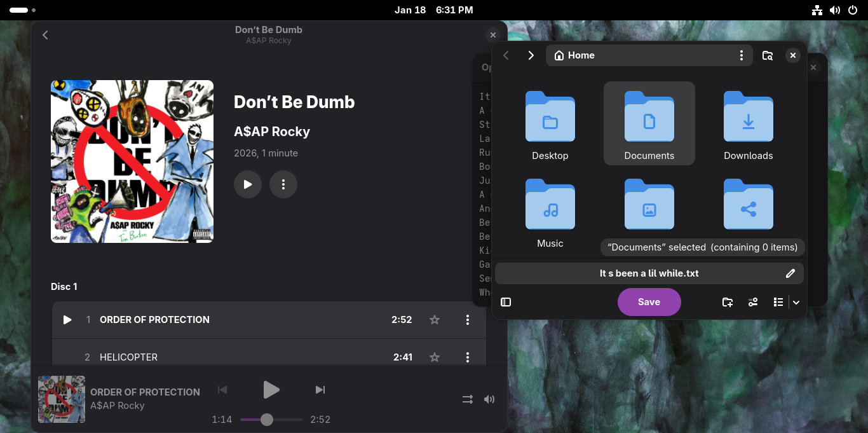The image size is (868, 433).
Task: Star the HELICOPTER track
Action: click(x=435, y=357)
